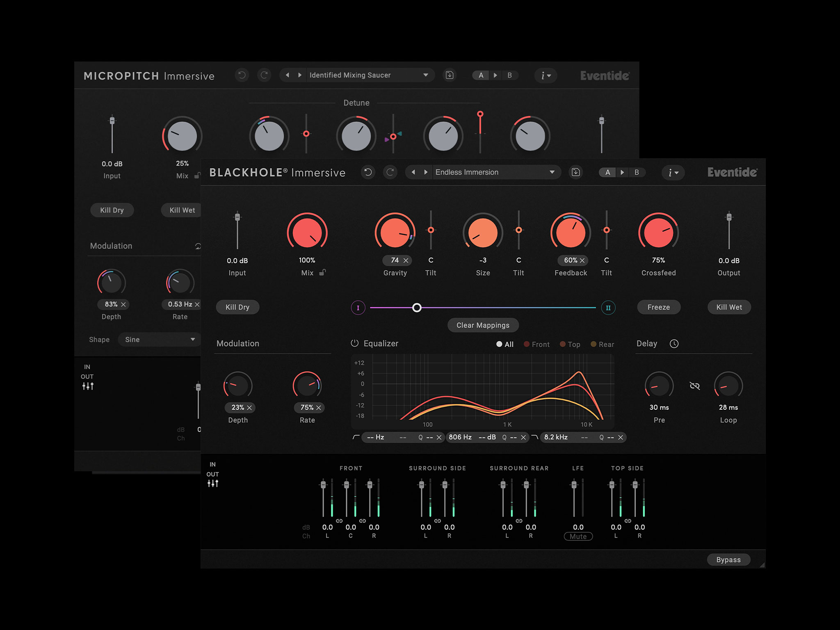Toggle the Freeze button
The image size is (840, 630).
pos(659,307)
